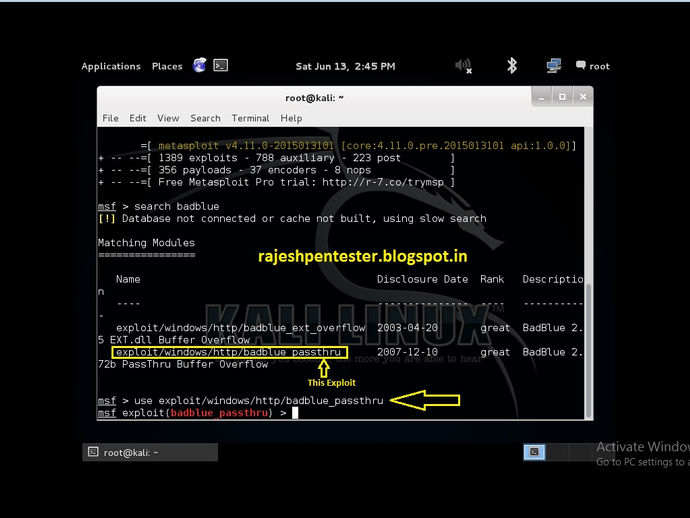The height and width of the screenshot is (518, 690).
Task: Open the Applications menu
Action: (111, 66)
